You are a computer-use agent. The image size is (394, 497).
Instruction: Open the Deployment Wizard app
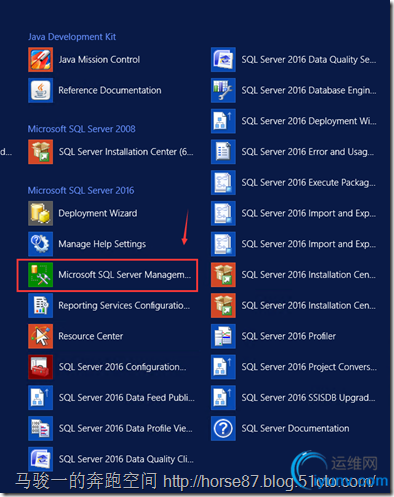point(83,213)
